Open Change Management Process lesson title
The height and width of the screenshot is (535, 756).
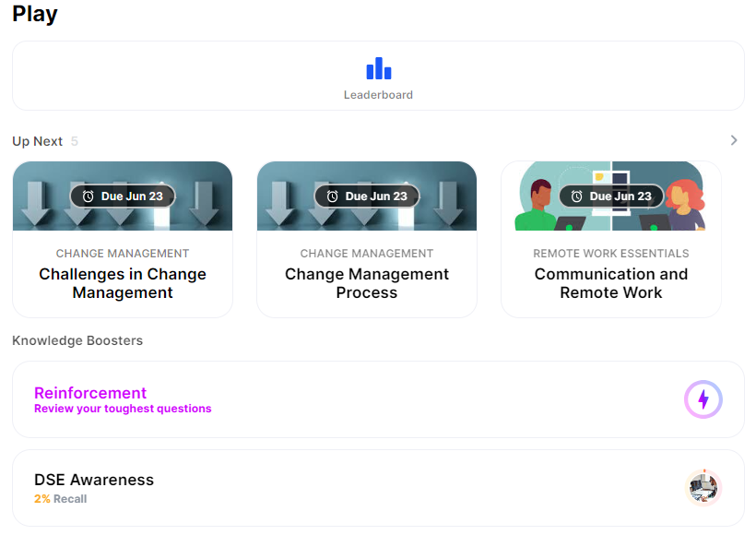coord(367,283)
